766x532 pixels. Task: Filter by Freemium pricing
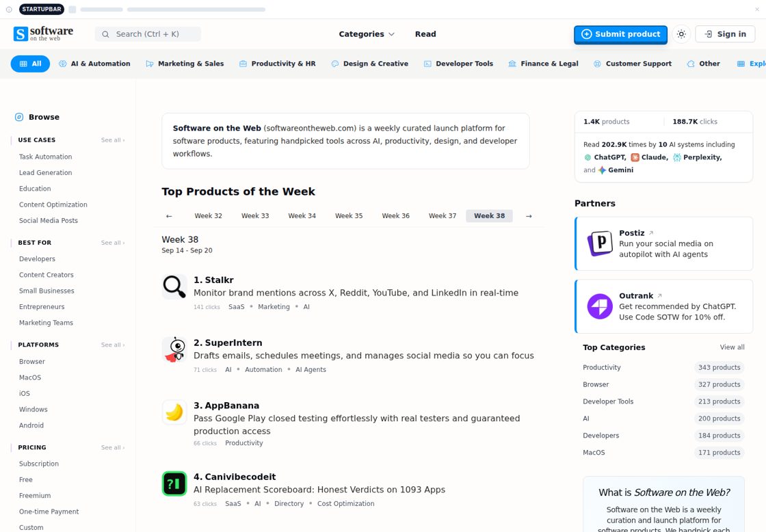[35, 496]
